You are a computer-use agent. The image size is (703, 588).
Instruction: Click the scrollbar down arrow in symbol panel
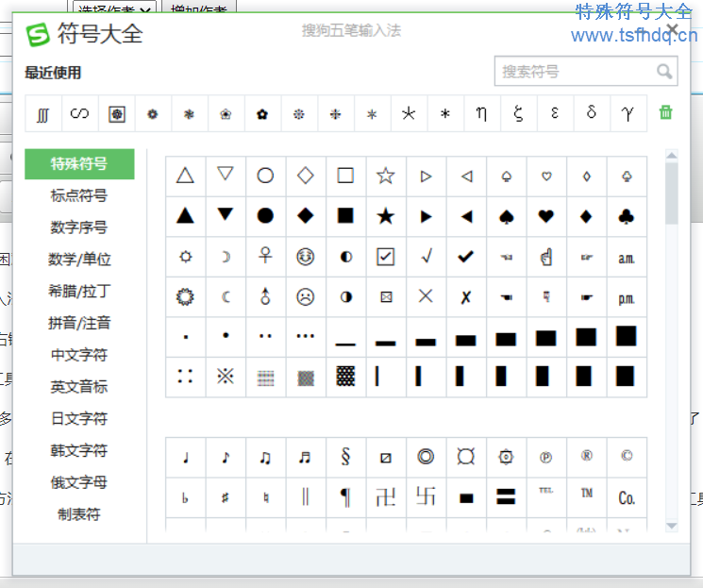point(672,526)
